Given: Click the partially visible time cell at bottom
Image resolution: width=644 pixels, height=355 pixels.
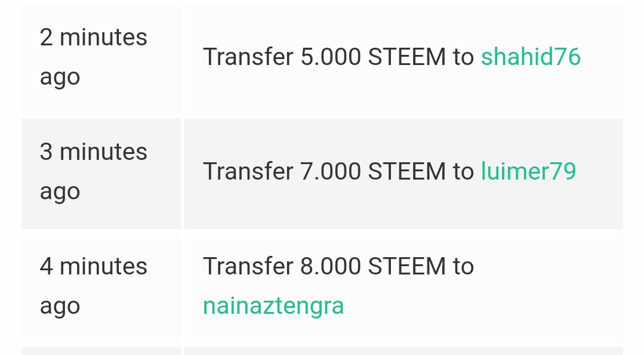Looking at the screenshot, I should click(101, 351).
